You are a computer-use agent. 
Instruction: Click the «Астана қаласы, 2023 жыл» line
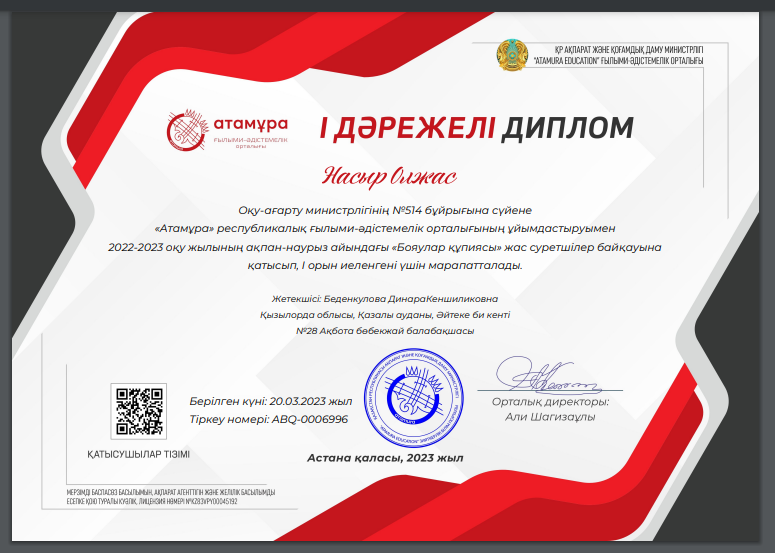(x=386, y=458)
